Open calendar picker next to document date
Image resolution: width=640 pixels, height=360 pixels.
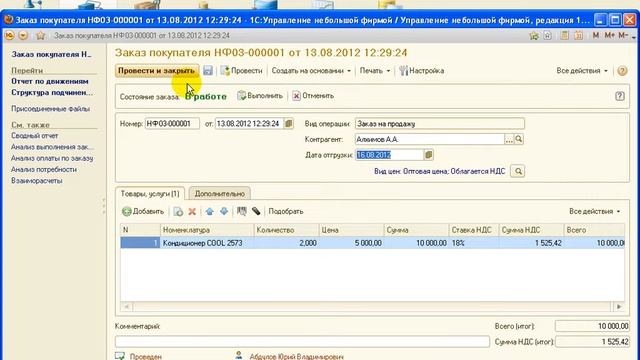click(x=288, y=123)
